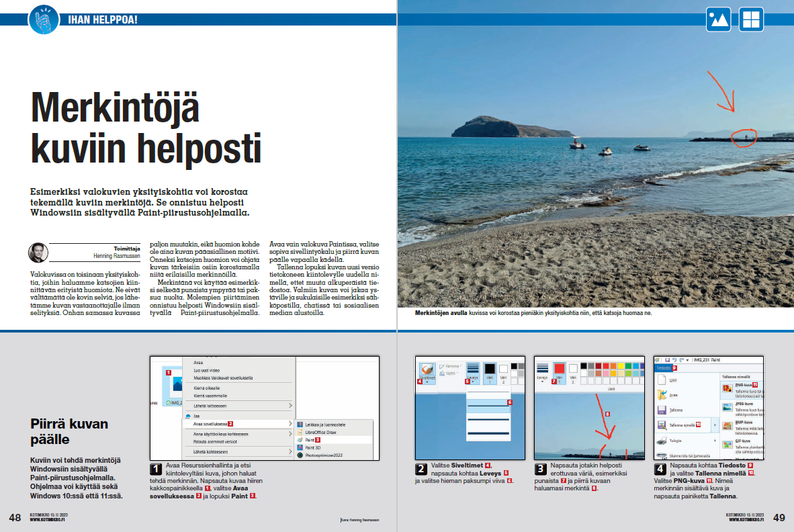Click the open-folder icon beside Avaa in Tiedosto menu
This screenshot has width=794, height=532.
[x=662, y=395]
